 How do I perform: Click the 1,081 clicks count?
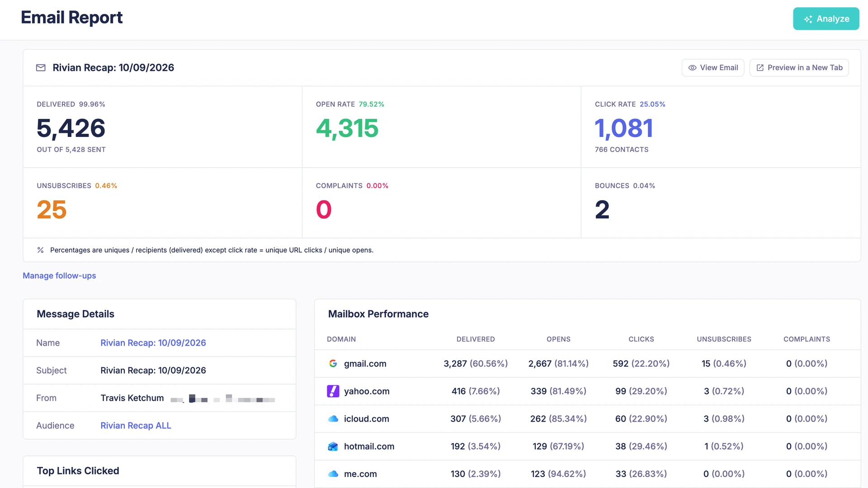(x=624, y=128)
